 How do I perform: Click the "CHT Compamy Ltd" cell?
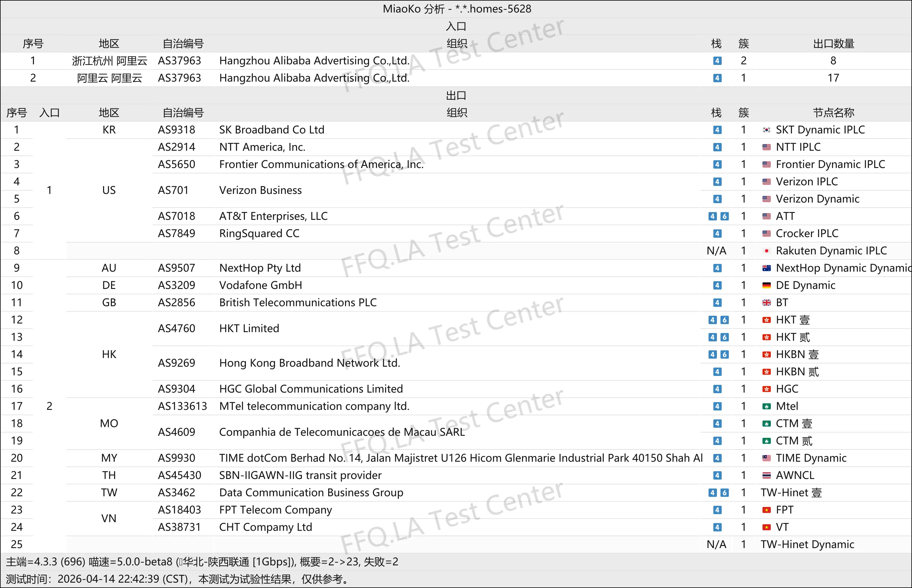point(265,527)
